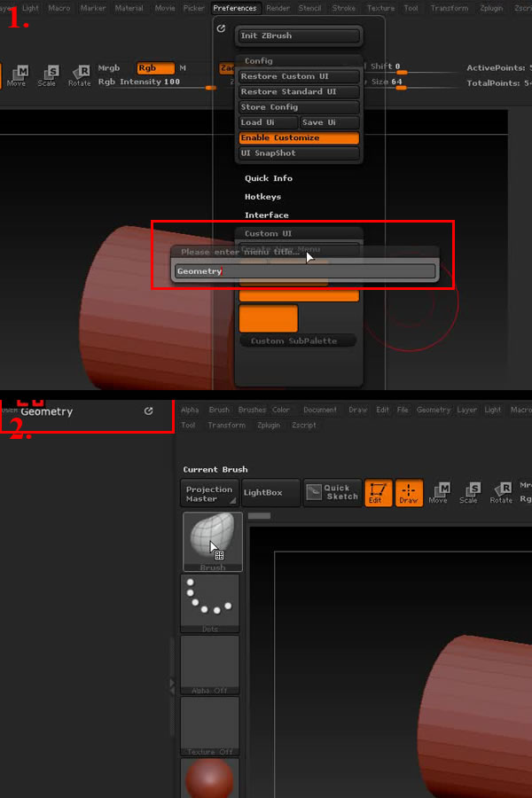Collapse the Custom UI section header
Viewport: 532px width, 798px height.
pyautogui.click(x=268, y=233)
